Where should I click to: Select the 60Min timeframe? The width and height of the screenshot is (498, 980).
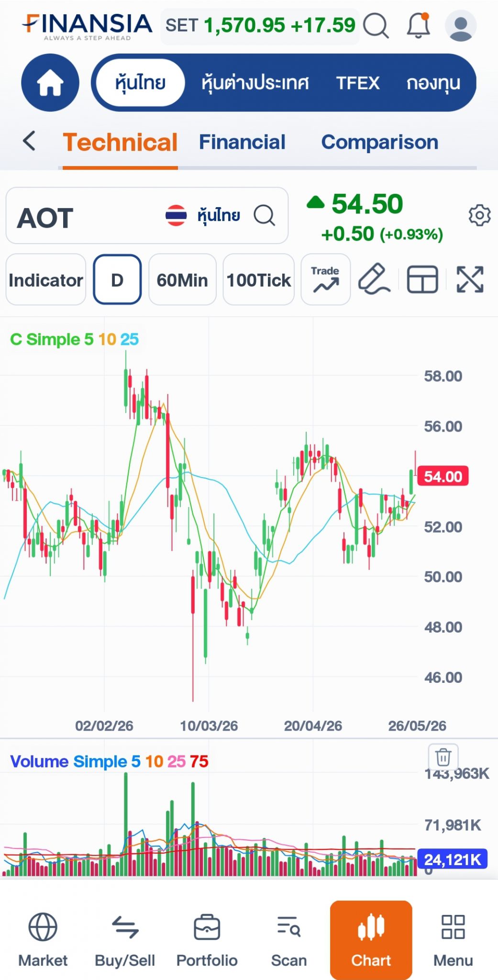point(182,279)
